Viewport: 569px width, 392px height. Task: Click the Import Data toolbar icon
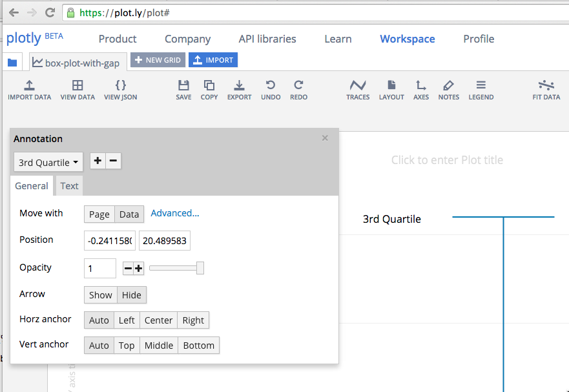pyautogui.click(x=29, y=86)
